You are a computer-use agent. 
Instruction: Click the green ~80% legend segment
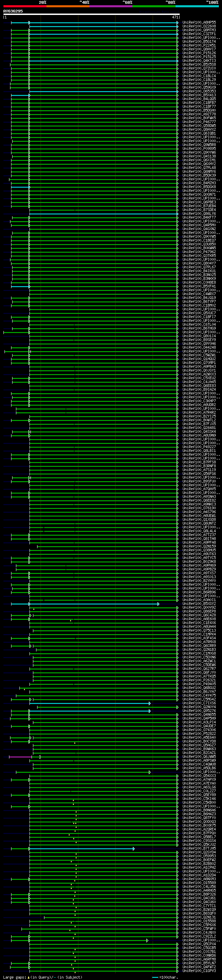[154, 6]
